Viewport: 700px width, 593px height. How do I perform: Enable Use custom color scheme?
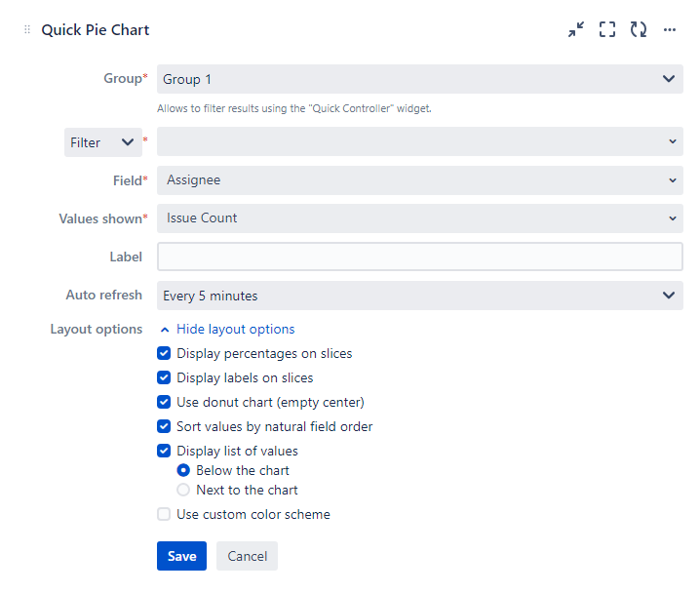[x=164, y=514]
